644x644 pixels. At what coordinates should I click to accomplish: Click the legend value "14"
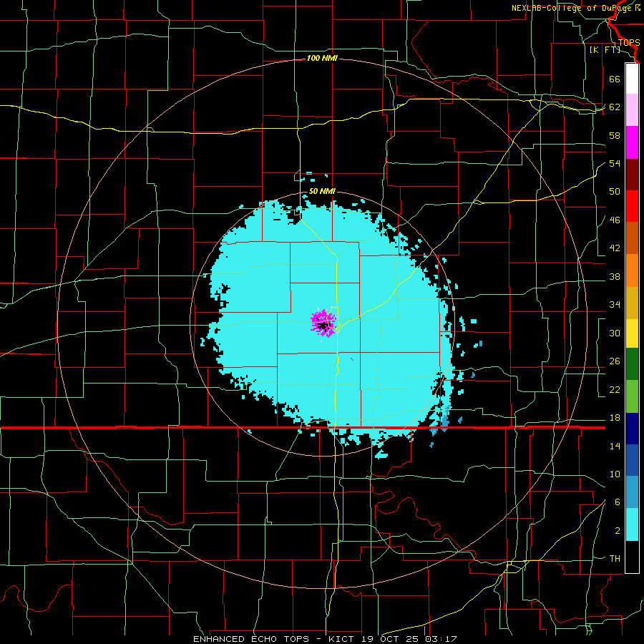[x=615, y=446]
